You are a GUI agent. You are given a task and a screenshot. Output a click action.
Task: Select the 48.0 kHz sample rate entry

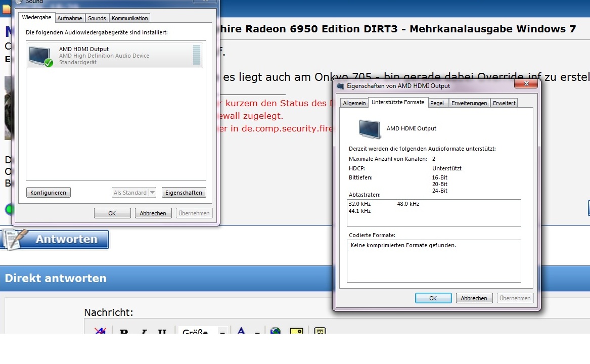(408, 204)
